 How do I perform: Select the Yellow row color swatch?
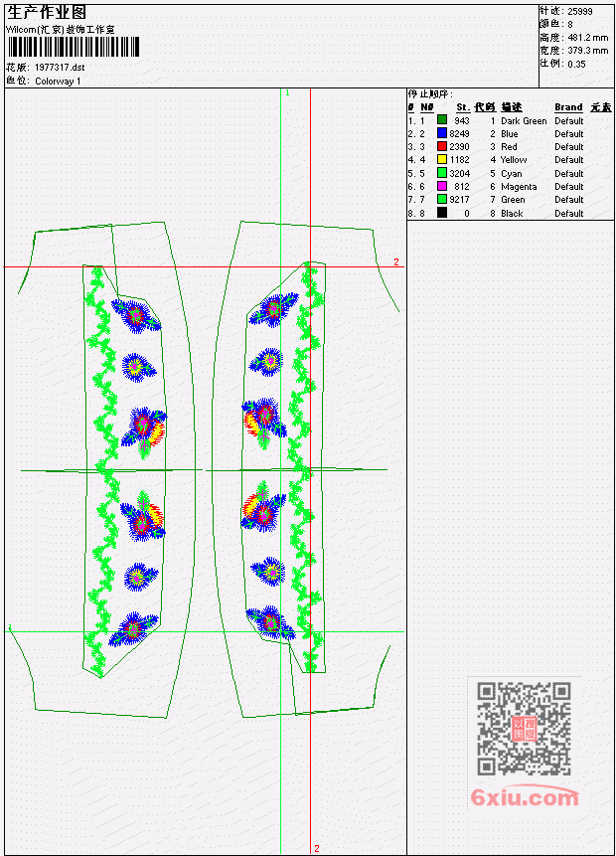pyautogui.click(x=442, y=159)
